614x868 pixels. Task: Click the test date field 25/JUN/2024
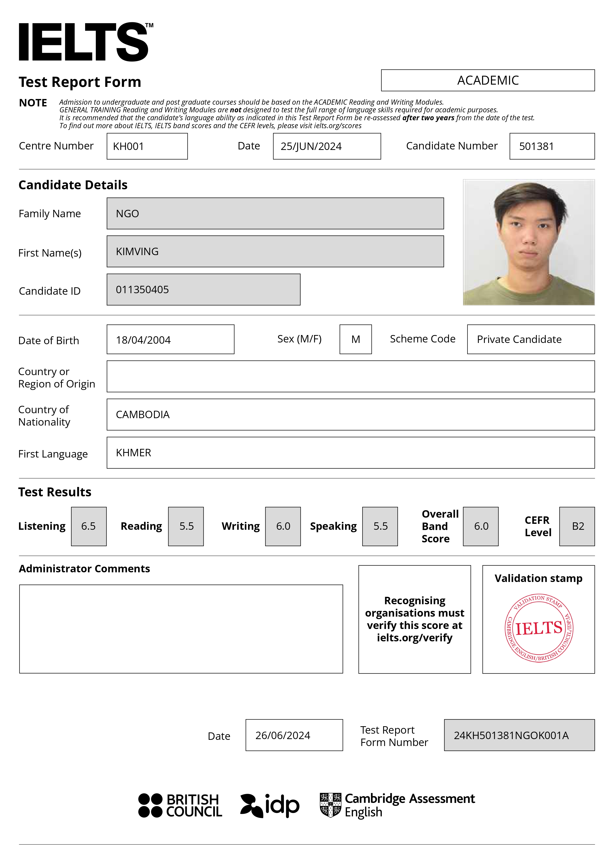[x=327, y=146]
